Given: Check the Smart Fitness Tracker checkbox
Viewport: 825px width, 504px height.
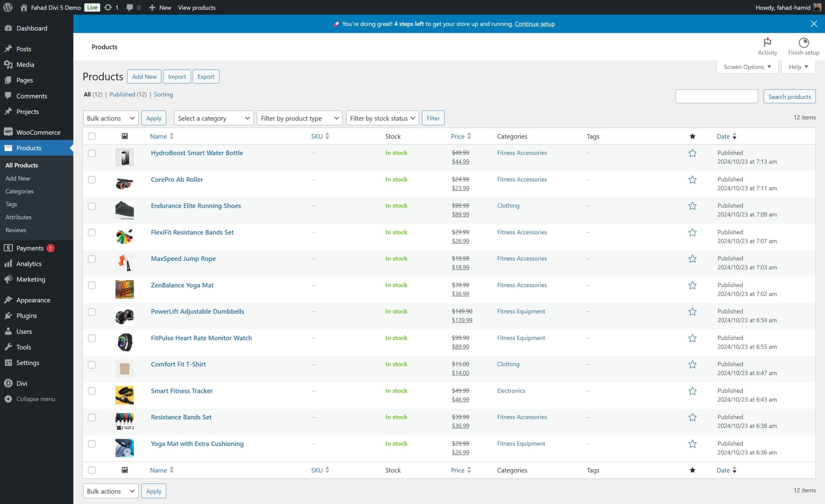Looking at the screenshot, I should pos(92,391).
